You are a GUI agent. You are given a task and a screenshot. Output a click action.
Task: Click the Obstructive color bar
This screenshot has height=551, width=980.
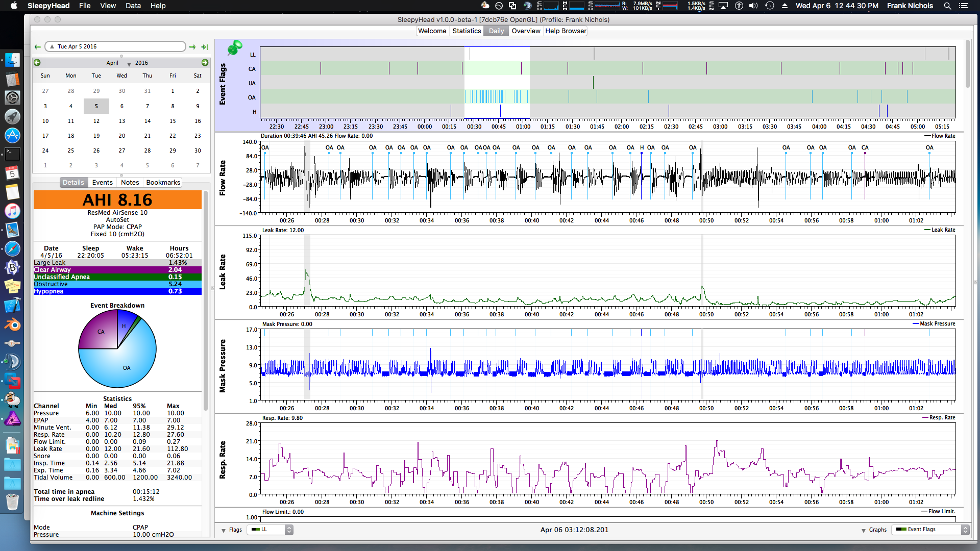pyautogui.click(x=117, y=284)
